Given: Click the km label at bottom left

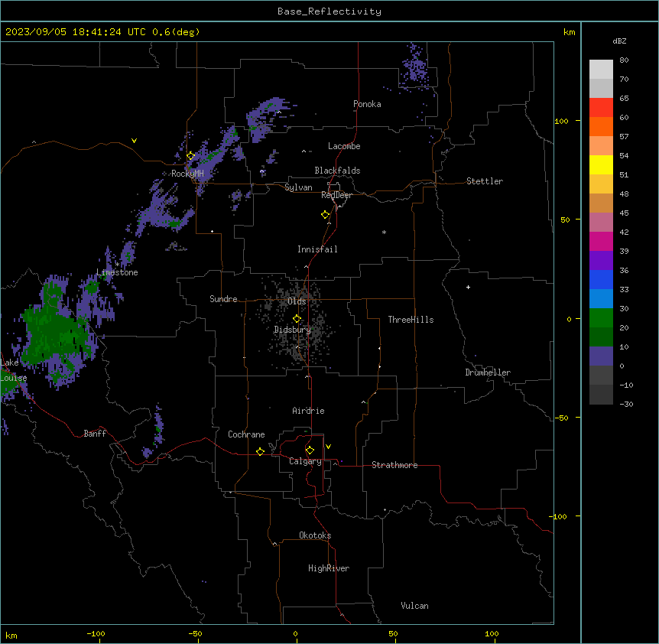Looking at the screenshot, I should pyautogui.click(x=11, y=635).
